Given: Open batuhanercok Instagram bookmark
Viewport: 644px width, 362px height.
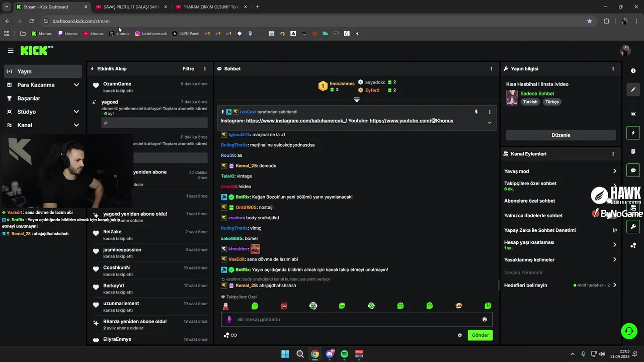Looking at the screenshot, I should click(x=151, y=34).
